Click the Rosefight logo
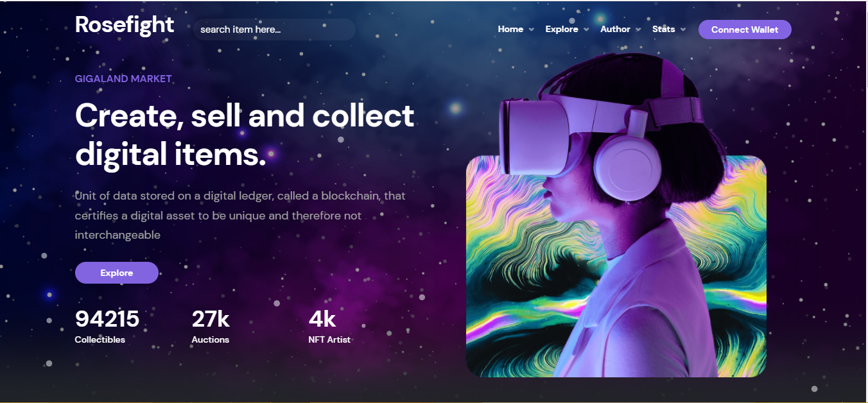Image resolution: width=868 pixels, height=403 pixels. click(125, 24)
